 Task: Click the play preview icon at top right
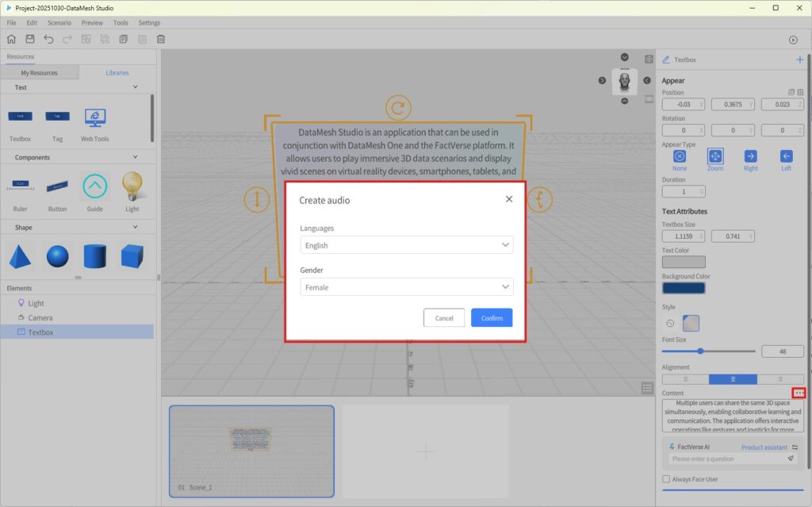tap(792, 40)
